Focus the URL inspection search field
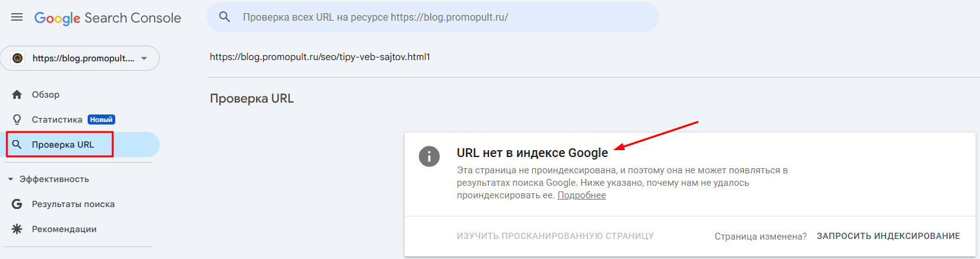This screenshot has width=980, height=259. point(433,17)
